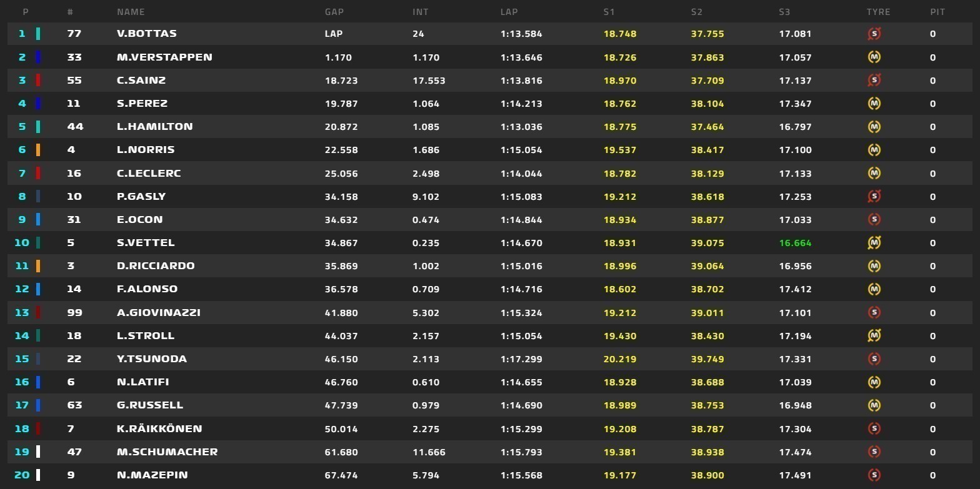The height and width of the screenshot is (489, 980).
Task: Click the NAME column header
Action: 131,12
